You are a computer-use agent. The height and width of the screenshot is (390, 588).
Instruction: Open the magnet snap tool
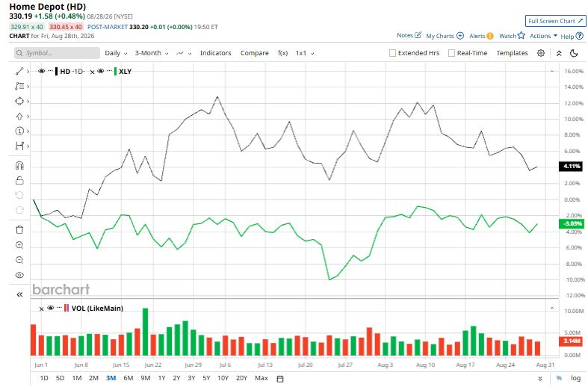(x=19, y=165)
